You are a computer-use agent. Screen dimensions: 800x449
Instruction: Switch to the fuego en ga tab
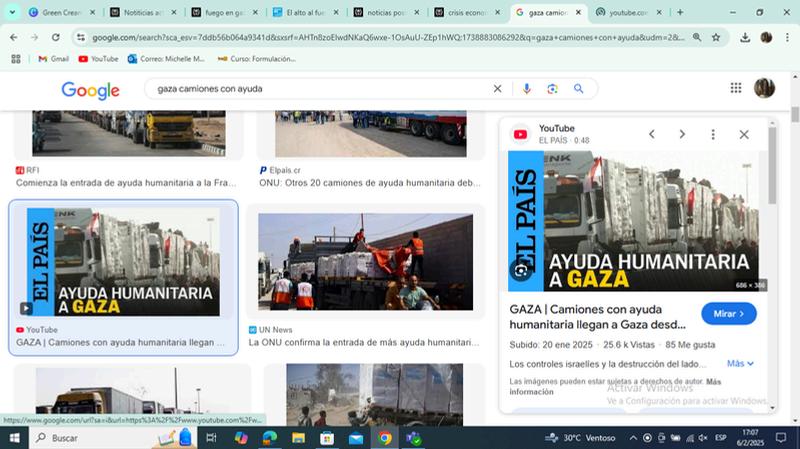click(x=224, y=12)
